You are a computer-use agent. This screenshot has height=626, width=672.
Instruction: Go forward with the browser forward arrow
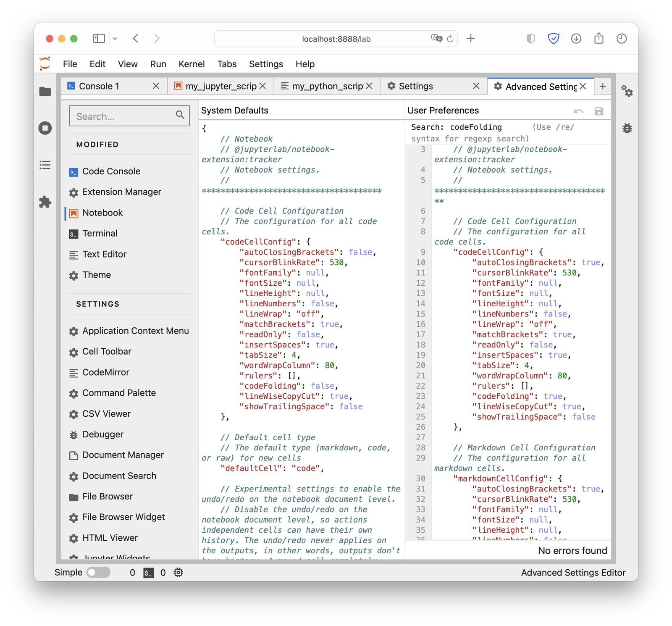157,39
